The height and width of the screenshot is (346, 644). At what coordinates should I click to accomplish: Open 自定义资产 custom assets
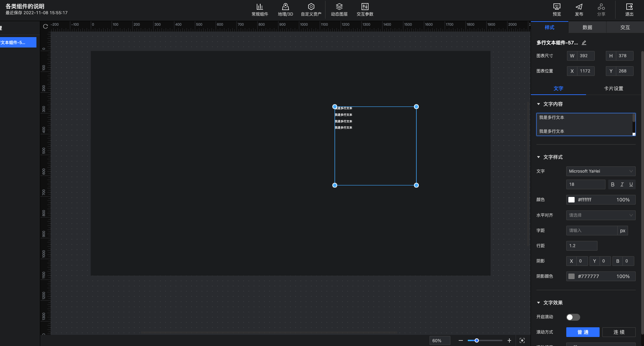(311, 9)
